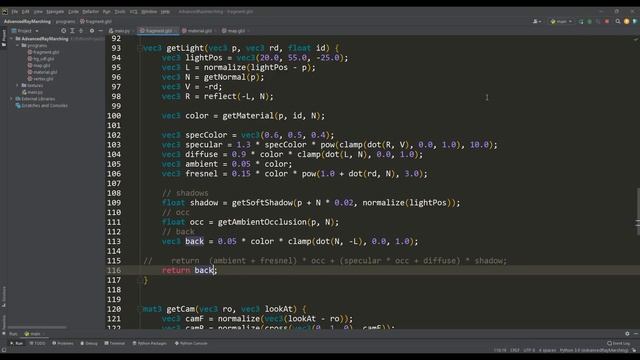The height and width of the screenshot is (360, 640).
Task: Open the TODO tool window
Action: click(x=38, y=344)
